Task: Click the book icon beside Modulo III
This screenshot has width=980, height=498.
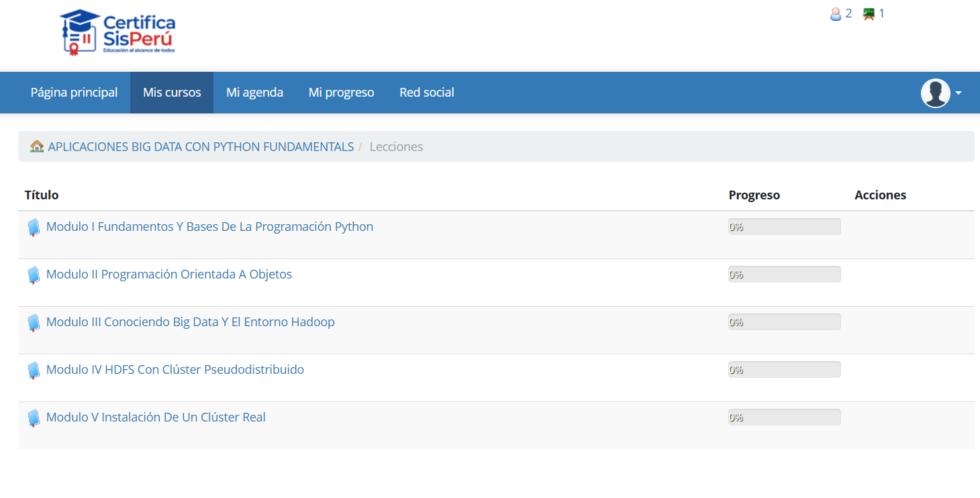Action: (x=34, y=323)
